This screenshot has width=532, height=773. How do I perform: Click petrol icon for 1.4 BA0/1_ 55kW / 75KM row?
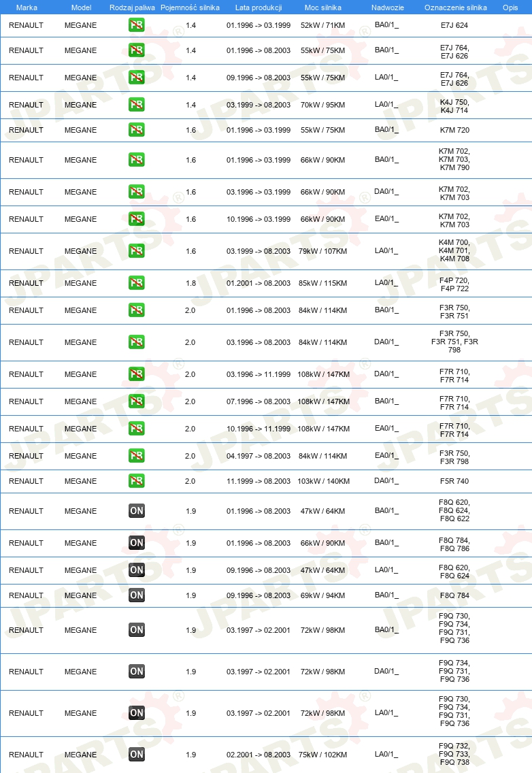pyautogui.click(x=137, y=50)
